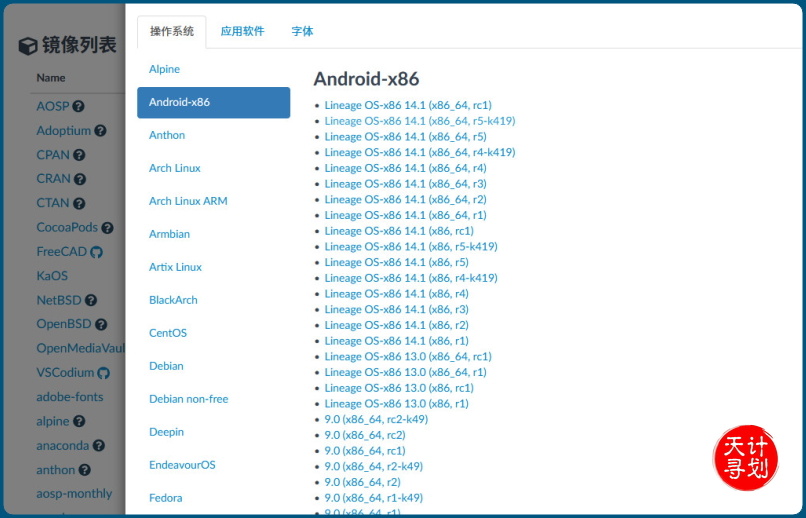The width and height of the screenshot is (806, 518).
Task: Open the GitHub icon next to FreeCAD
Action: [x=97, y=252]
